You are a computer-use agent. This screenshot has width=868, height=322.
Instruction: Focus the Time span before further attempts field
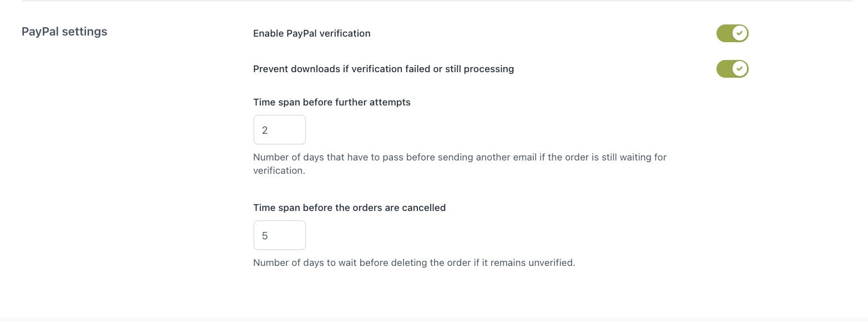[279, 130]
